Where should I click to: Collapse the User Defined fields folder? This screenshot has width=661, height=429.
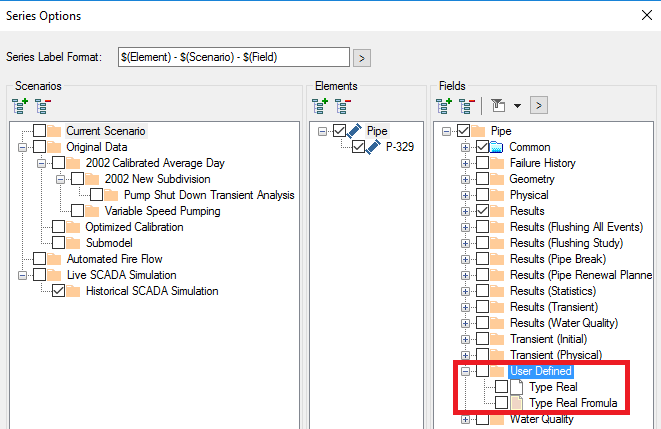click(465, 372)
